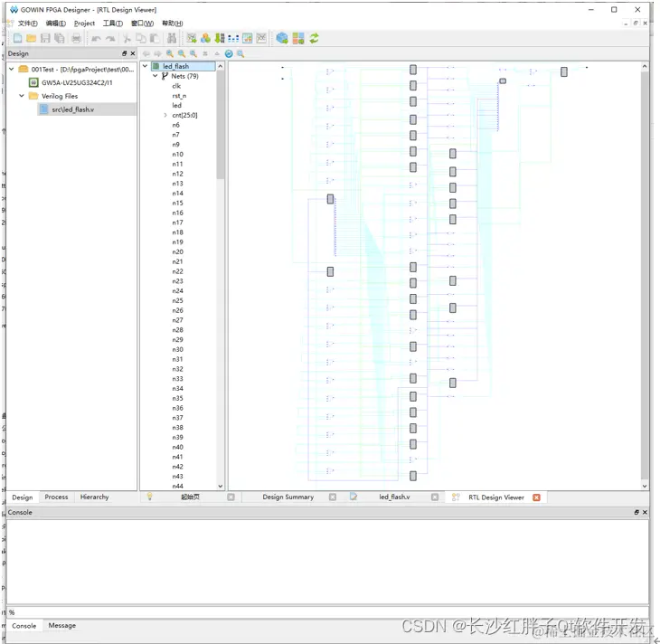Click the second magnifier zoom icon in viewer toolbar

pos(182,53)
